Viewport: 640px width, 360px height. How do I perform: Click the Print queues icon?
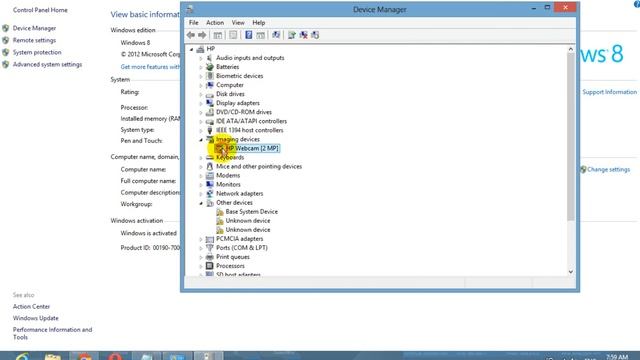pyautogui.click(x=210, y=257)
